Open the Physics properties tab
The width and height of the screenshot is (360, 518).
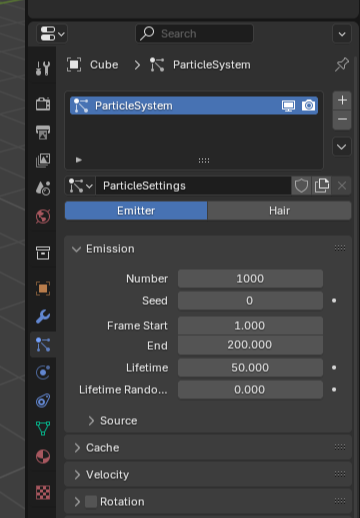coord(43,372)
